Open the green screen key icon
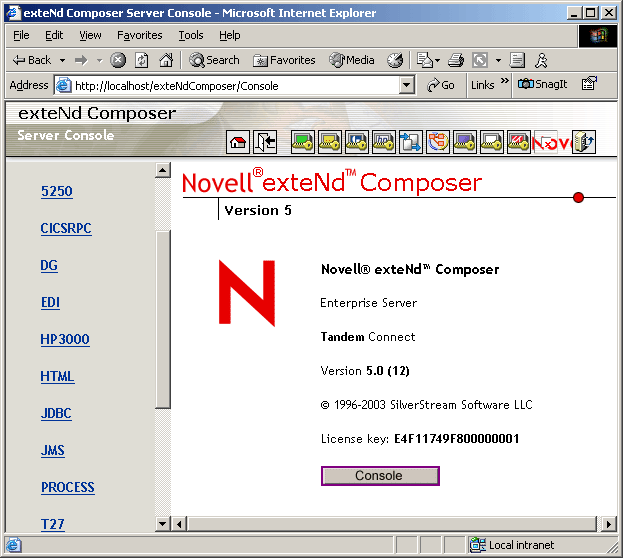Image resolution: width=623 pixels, height=558 pixels. 303,142
